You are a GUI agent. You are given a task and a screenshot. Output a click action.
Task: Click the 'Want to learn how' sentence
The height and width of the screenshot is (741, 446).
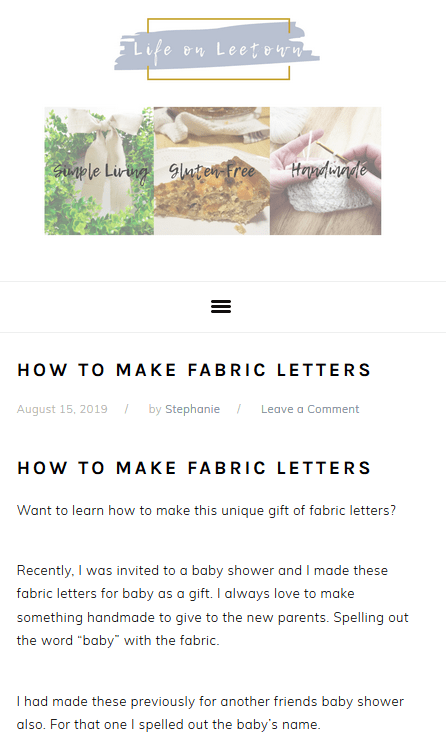click(206, 511)
